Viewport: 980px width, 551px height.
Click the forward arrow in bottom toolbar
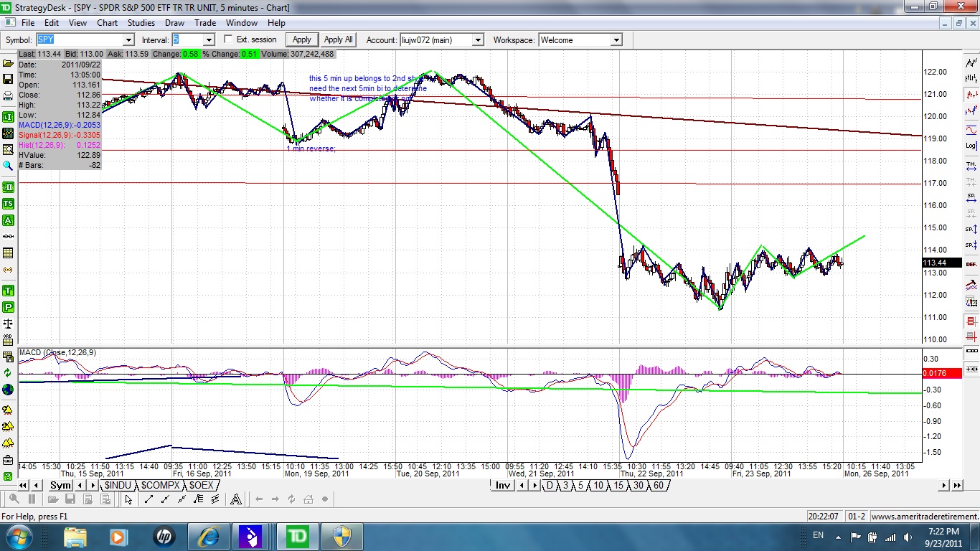275,499
